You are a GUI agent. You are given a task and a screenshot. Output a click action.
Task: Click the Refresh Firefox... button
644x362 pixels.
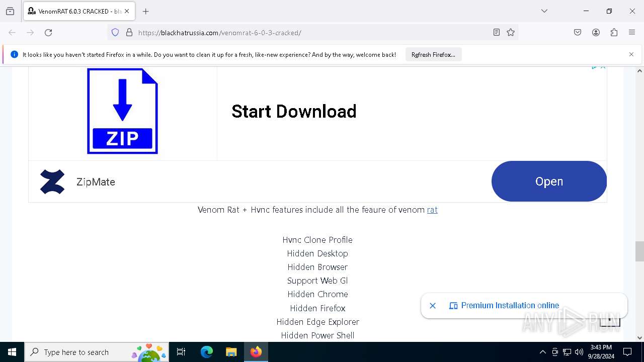(x=433, y=55)
